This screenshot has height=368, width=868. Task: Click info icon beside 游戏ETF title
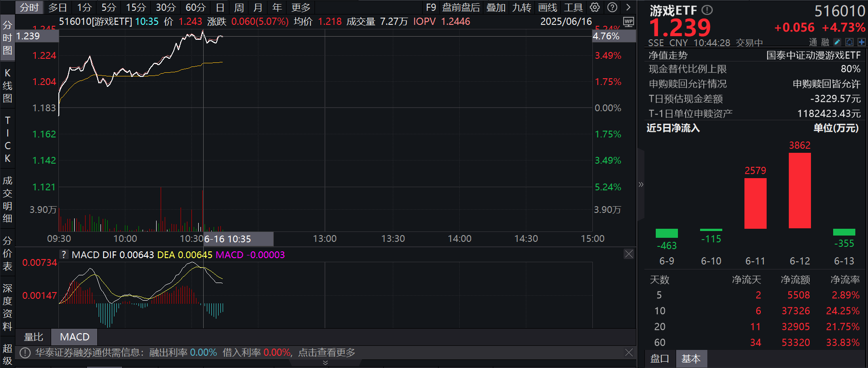coord(707,10)
